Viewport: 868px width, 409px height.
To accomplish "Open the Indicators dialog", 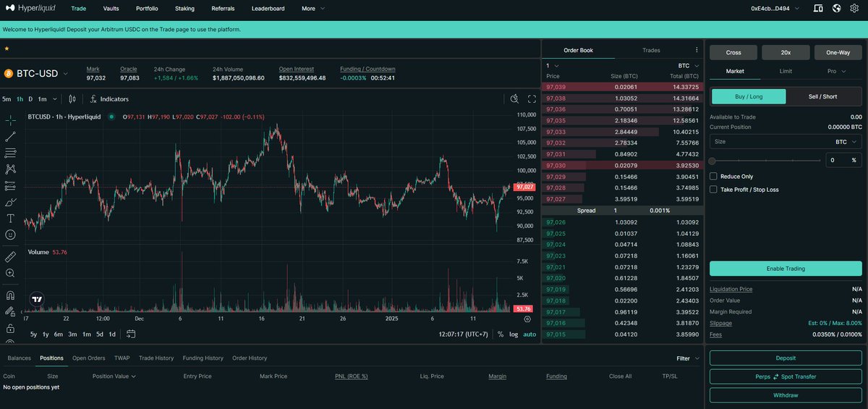I will (109, 98).
